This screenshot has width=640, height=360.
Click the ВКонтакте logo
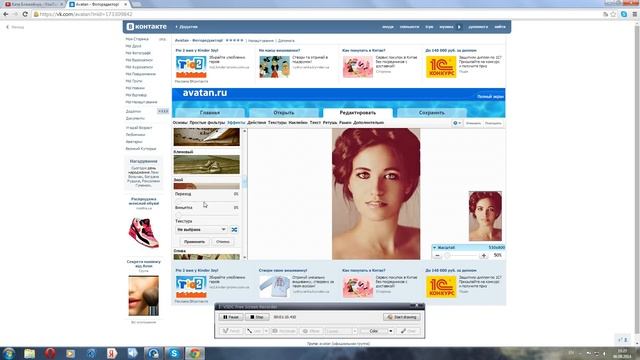click(x=147, y=27)
